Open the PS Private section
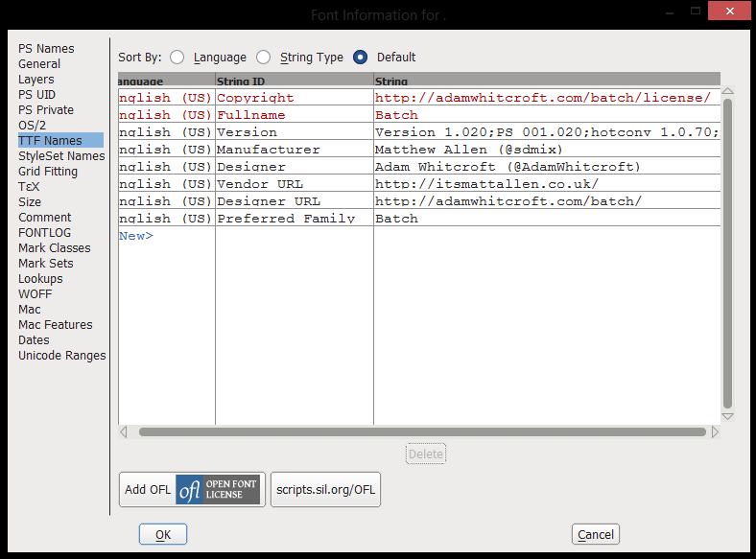The height and width of the screenshot is (559, 756). 46,110
